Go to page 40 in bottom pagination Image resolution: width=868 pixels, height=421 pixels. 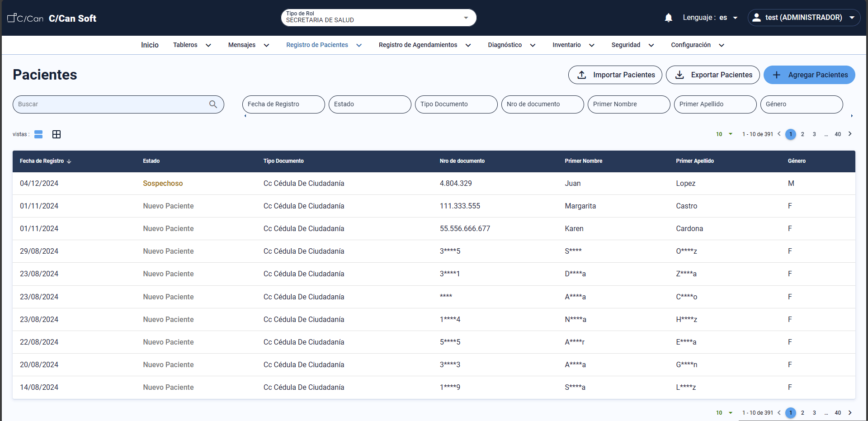[x=838, y=413]
